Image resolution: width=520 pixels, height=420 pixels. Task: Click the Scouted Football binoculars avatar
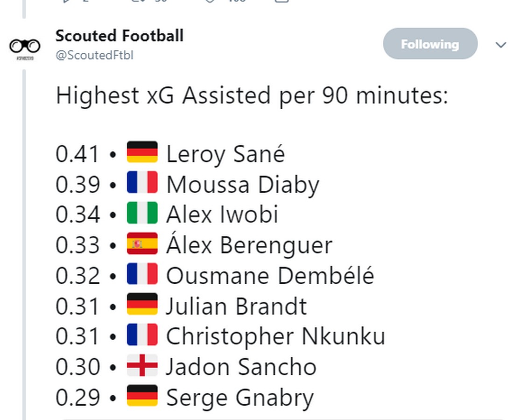pos(25,46)
